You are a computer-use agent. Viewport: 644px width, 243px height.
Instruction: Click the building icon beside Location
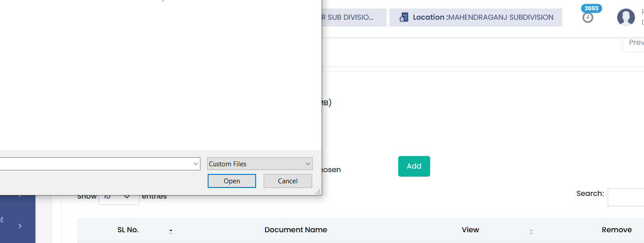pyautogui.click(x=404, y=17)
